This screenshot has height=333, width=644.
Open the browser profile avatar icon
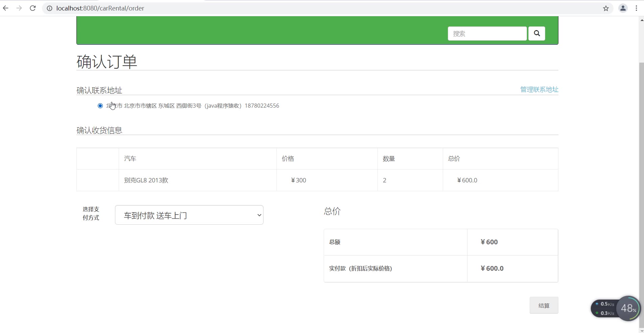pos(623,8)
